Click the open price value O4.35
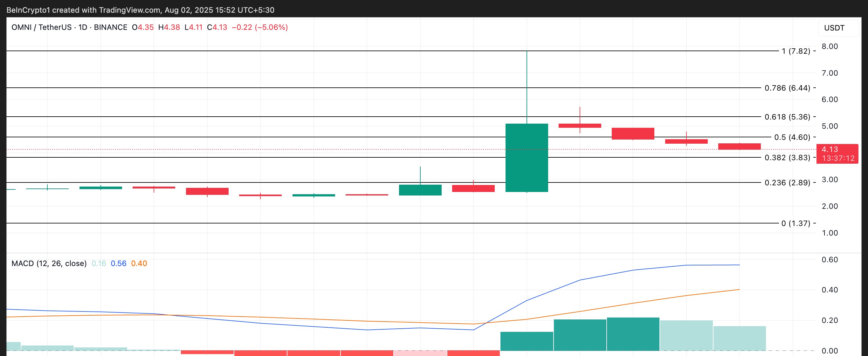Image resolution: width=868 pixels, height=356 pixels. click(143, 27)
